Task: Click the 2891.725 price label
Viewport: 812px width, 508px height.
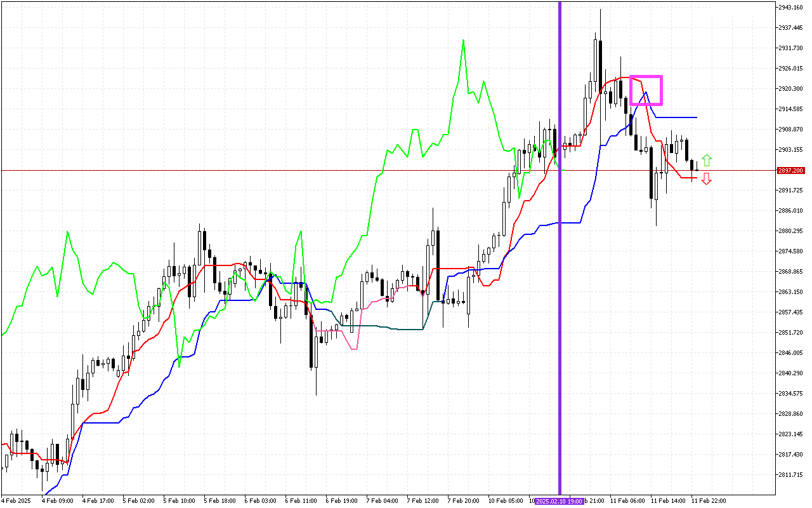Action: pos(790,190)
